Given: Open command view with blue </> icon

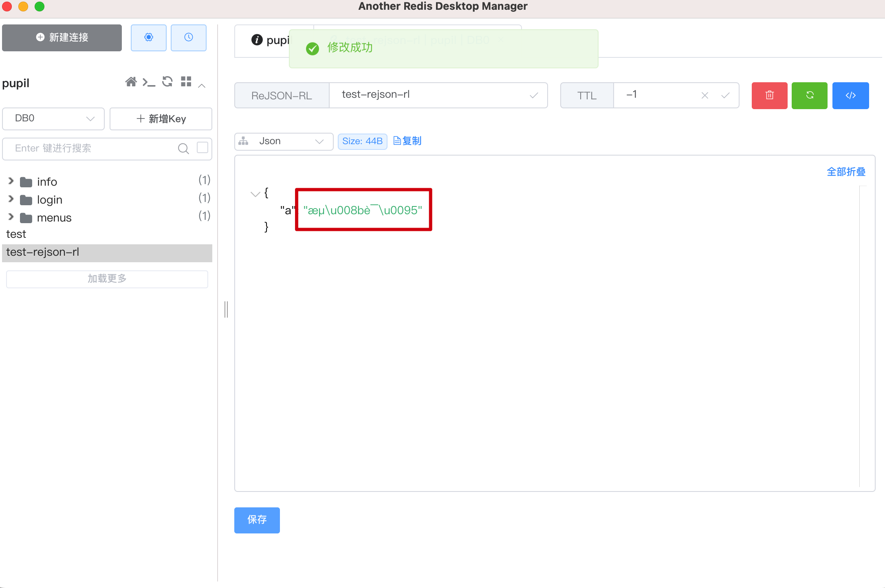Looking at the screenshot, I should pyautogui.click(x=851, y=95).
